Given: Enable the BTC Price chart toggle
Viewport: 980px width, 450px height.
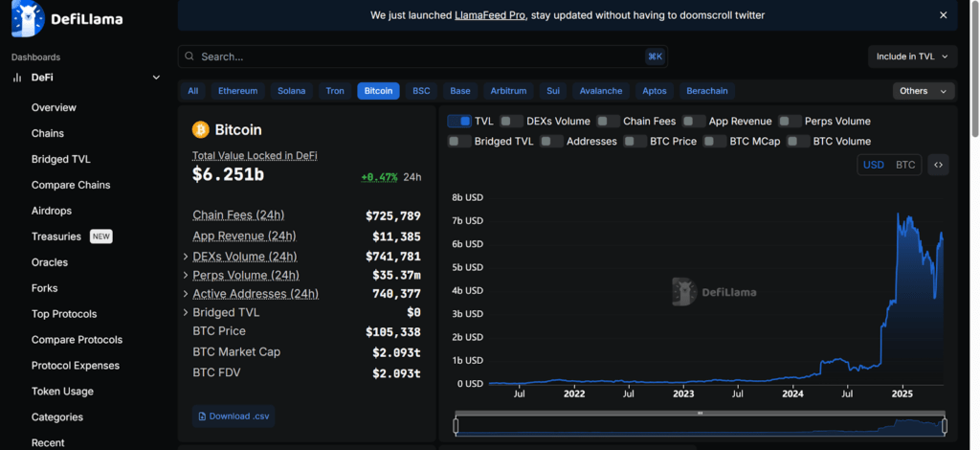Looking at the screenshot, I should (635, 142).
